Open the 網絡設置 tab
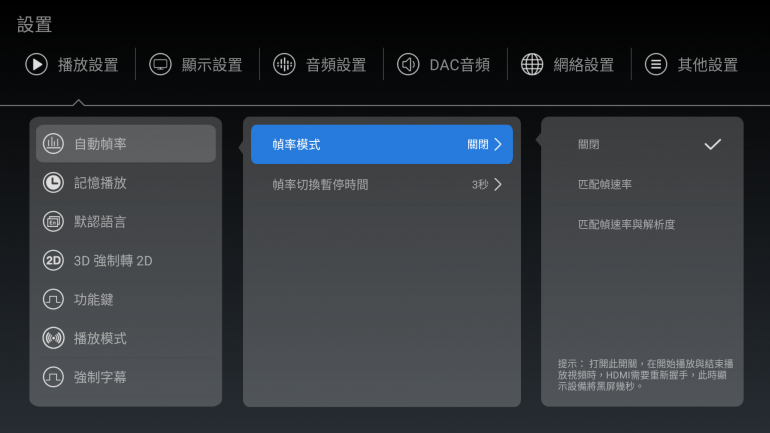The height and width of the screenshot is (433, 770). (x=583, y=65)
